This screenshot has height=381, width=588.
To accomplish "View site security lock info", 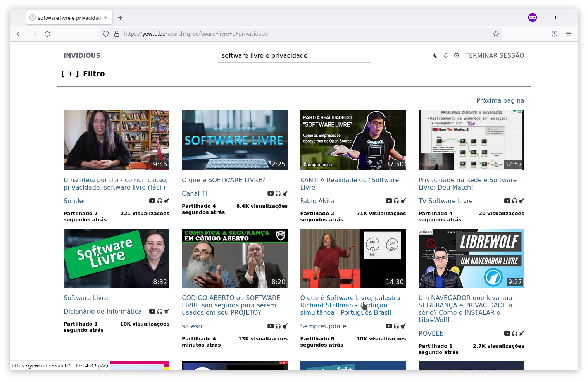I will pos(117,34).
